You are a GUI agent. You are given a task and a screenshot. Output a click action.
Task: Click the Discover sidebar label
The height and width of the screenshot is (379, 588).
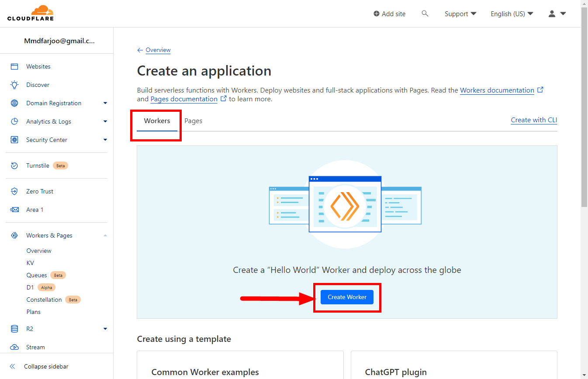38,85
